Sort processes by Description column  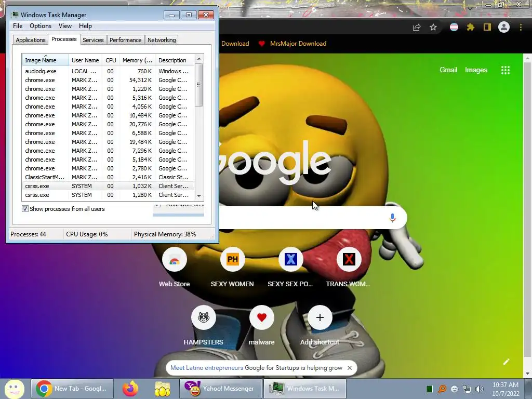(175, 60)
